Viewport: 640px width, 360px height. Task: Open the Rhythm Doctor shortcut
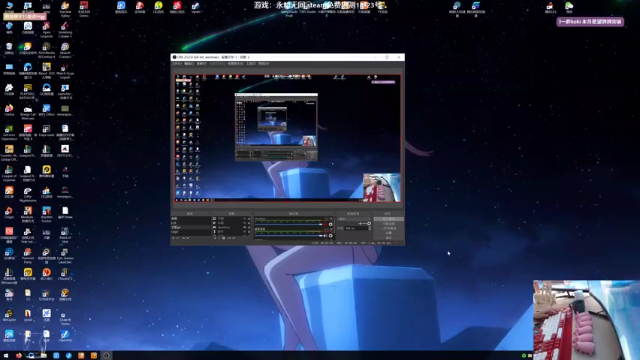[46, 213]
